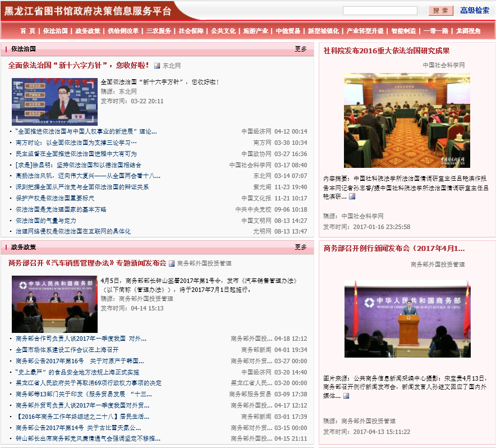Select 新型城镇化 in the navigation bar

click(x=323, y=31)
